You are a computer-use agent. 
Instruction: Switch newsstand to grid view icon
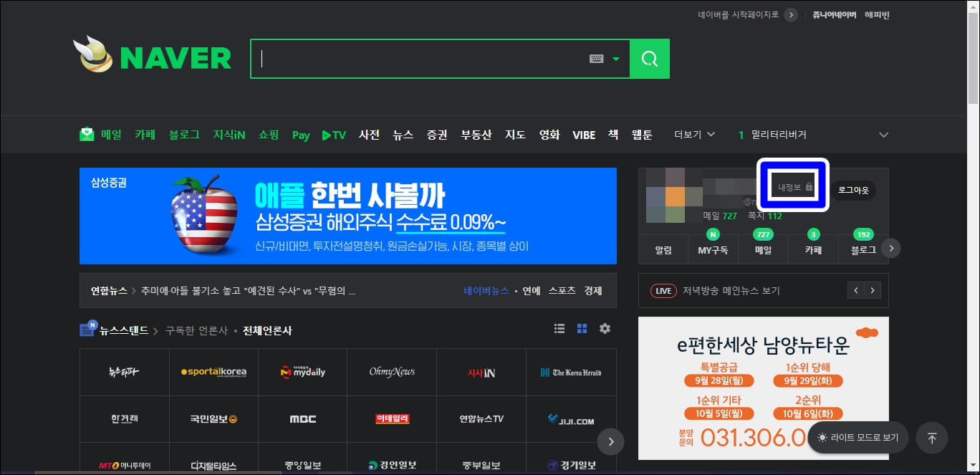point(582,329)
